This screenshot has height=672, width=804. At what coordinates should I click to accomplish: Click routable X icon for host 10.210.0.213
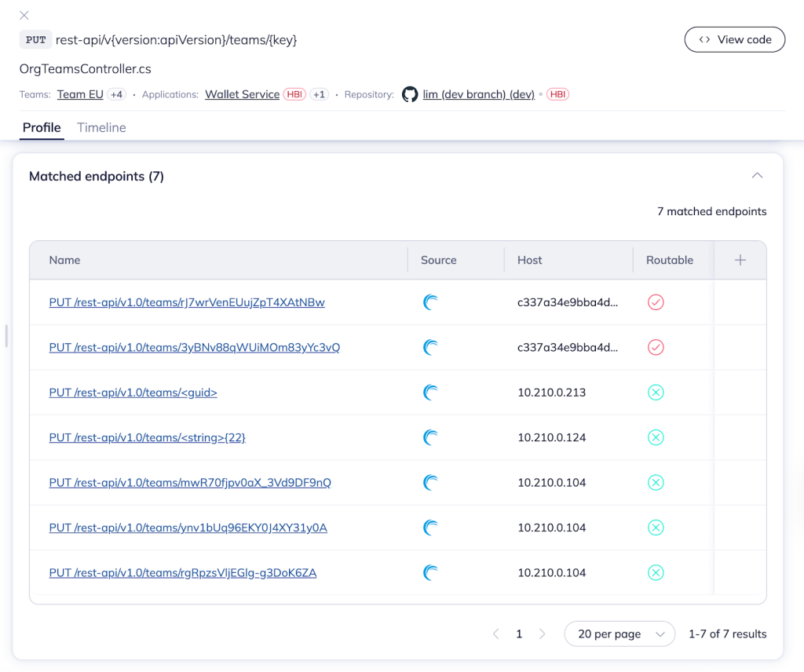[x=656, y=393]
